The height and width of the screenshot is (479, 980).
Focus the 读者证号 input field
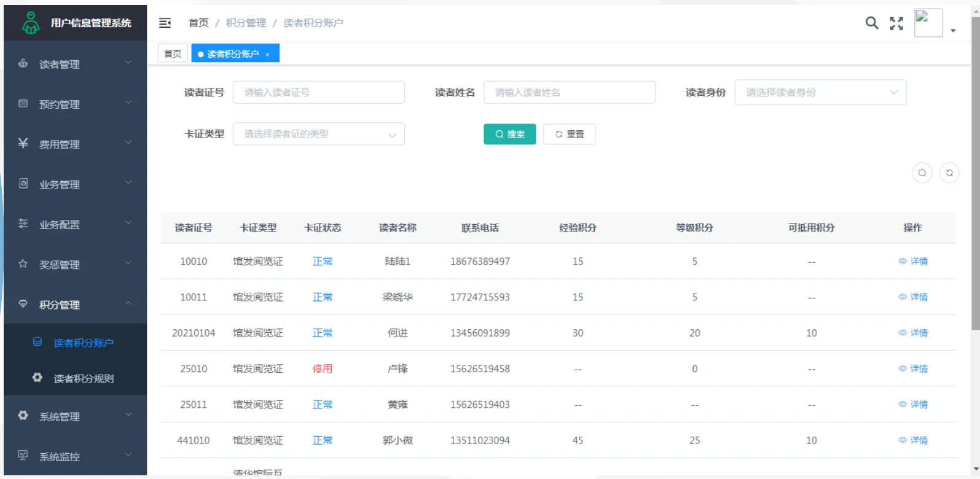[x=319, y=93]
